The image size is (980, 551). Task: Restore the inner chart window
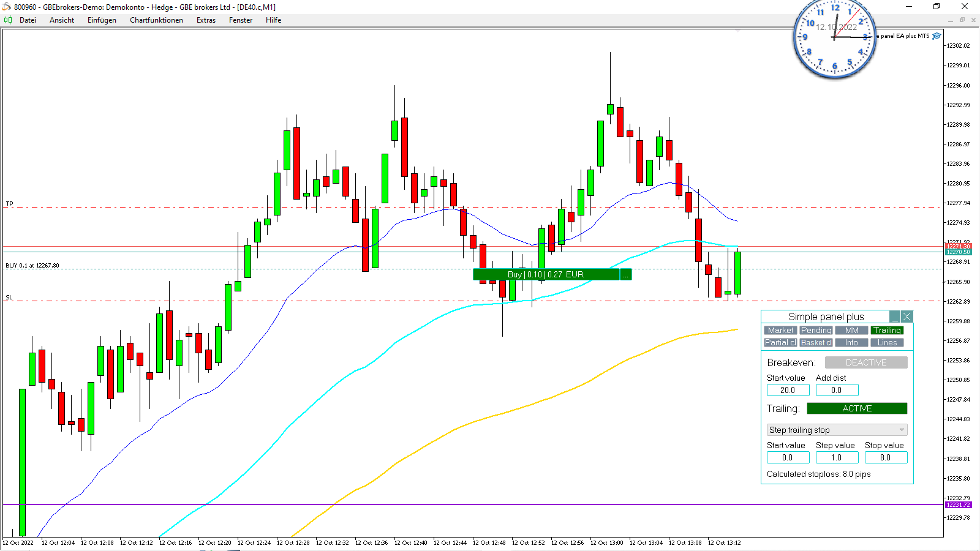click(962, 20)
